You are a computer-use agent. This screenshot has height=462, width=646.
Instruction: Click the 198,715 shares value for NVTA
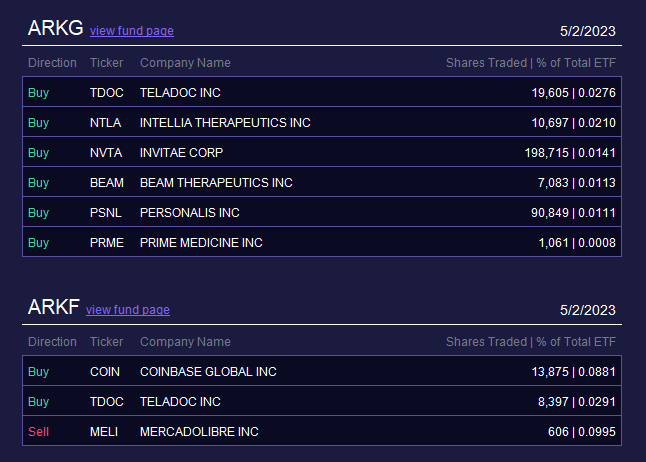[x=546, y=152]
